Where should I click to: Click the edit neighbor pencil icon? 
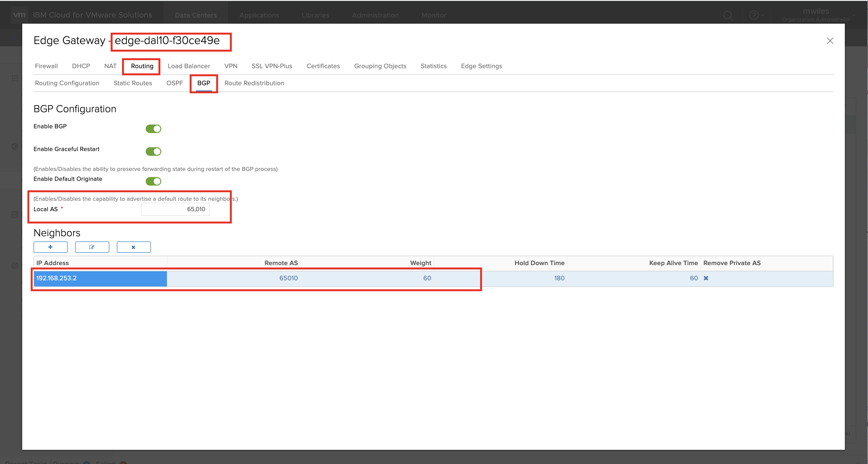pos(92,247)
